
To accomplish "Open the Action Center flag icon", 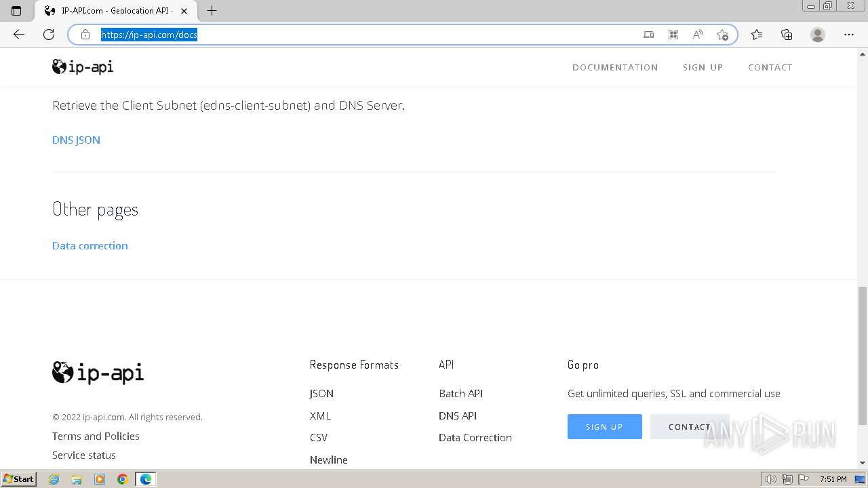I will coord(804,479).
